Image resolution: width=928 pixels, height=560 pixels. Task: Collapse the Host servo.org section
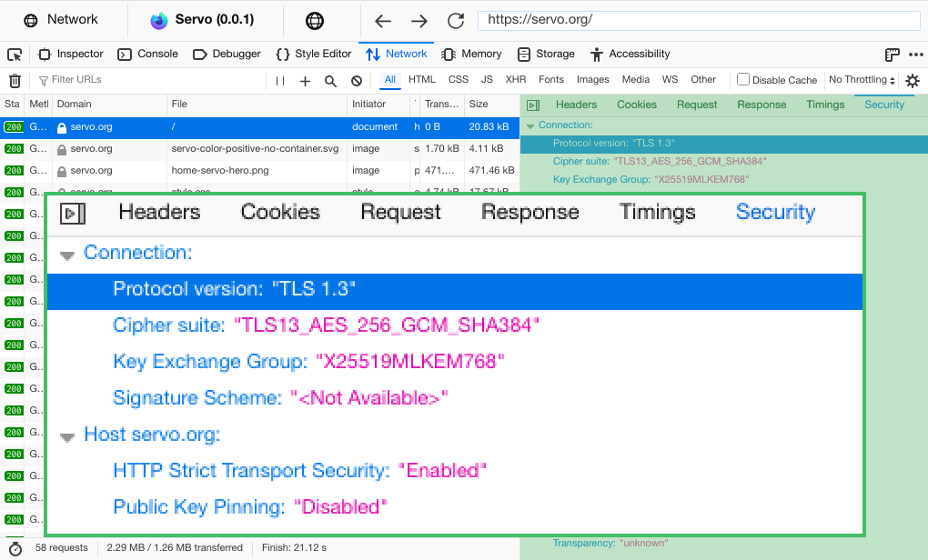click(66, 435)
